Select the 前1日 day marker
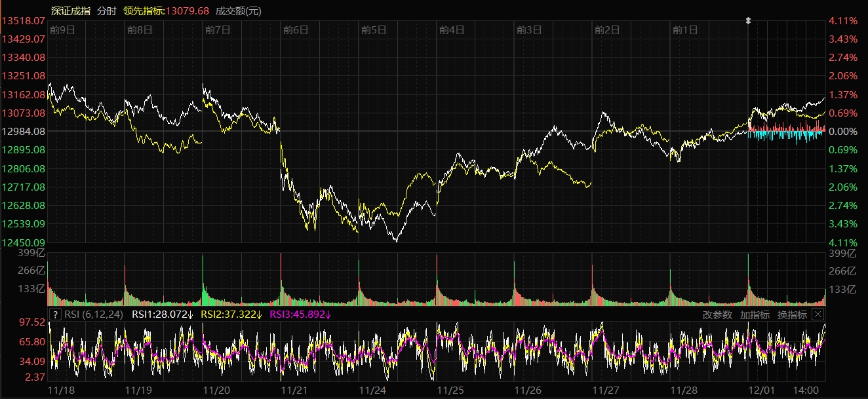 point(685,29)
